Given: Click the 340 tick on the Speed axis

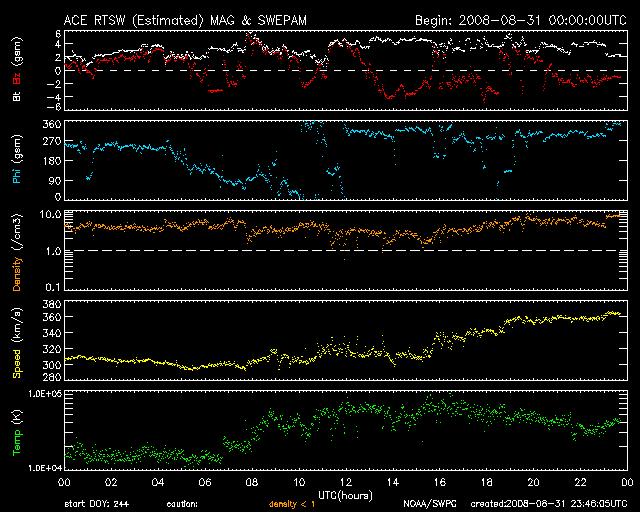Looking at the screenshot, I should coord(52,333).
